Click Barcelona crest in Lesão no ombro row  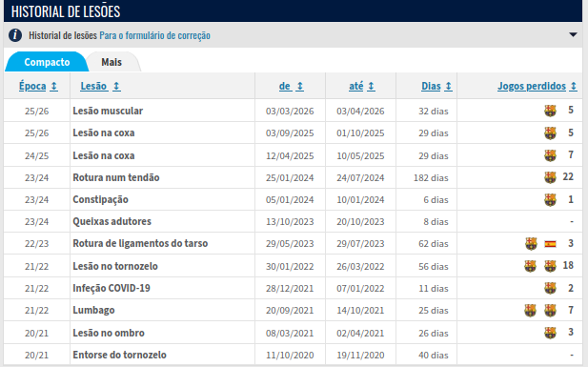point(550,333)
